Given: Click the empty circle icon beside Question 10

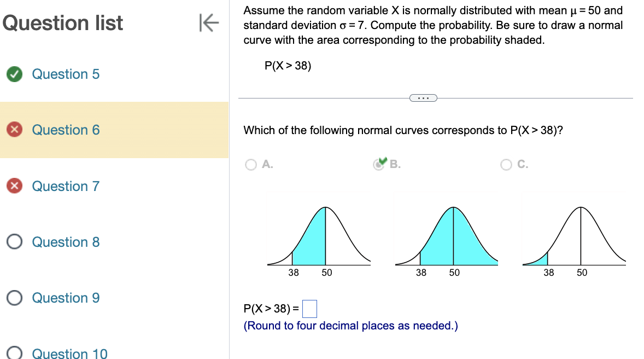Looking at the screenshot, I should [13, 353].
